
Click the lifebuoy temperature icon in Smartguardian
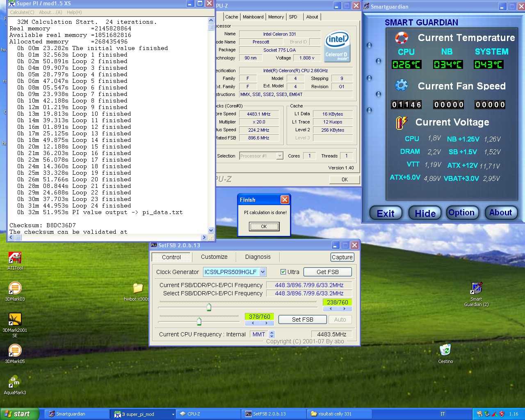401,38
